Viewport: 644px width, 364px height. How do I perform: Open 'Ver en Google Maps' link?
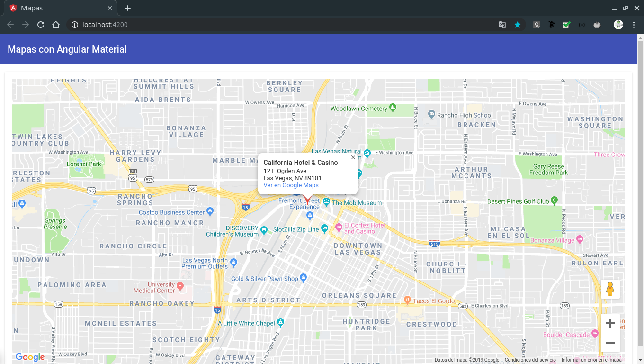291,185
